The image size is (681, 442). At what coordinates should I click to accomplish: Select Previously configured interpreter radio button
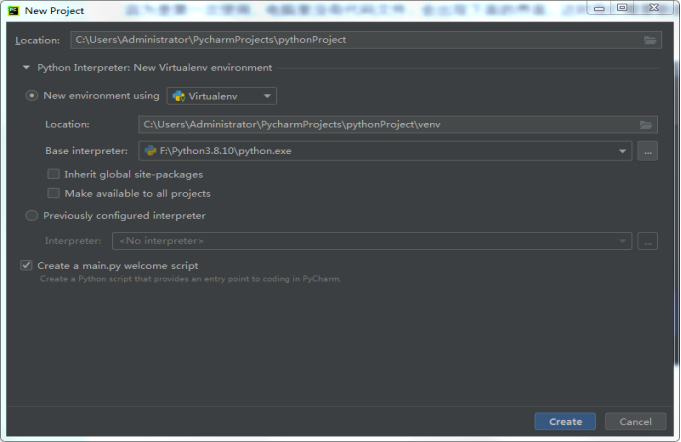tap(31, 215)
